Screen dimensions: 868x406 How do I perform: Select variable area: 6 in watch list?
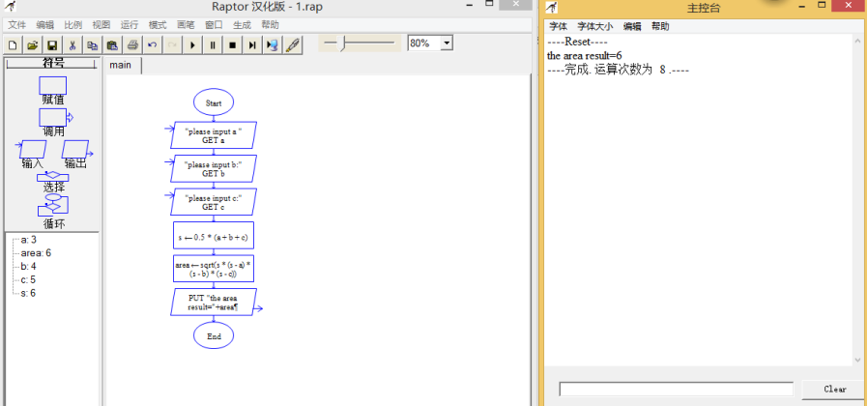36,253
